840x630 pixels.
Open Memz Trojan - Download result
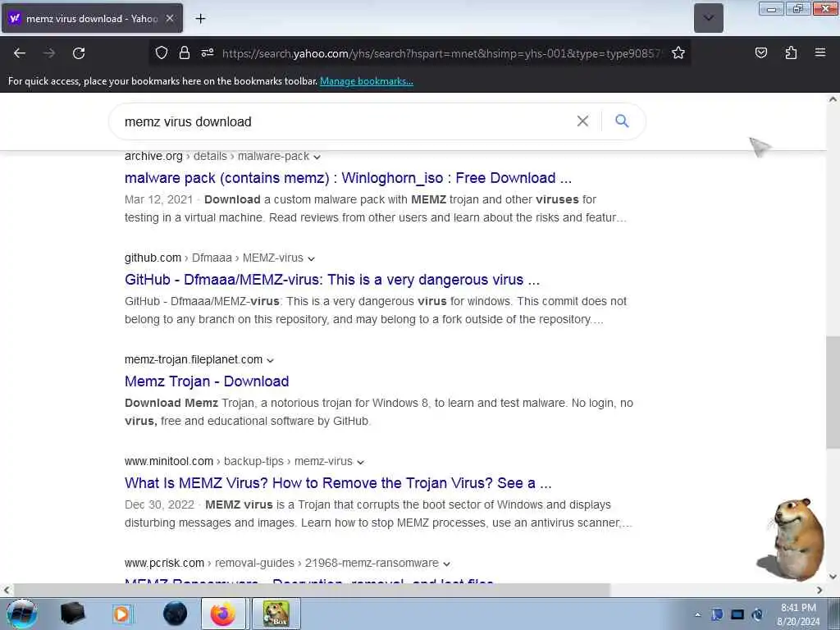click(x=207, y=381)
